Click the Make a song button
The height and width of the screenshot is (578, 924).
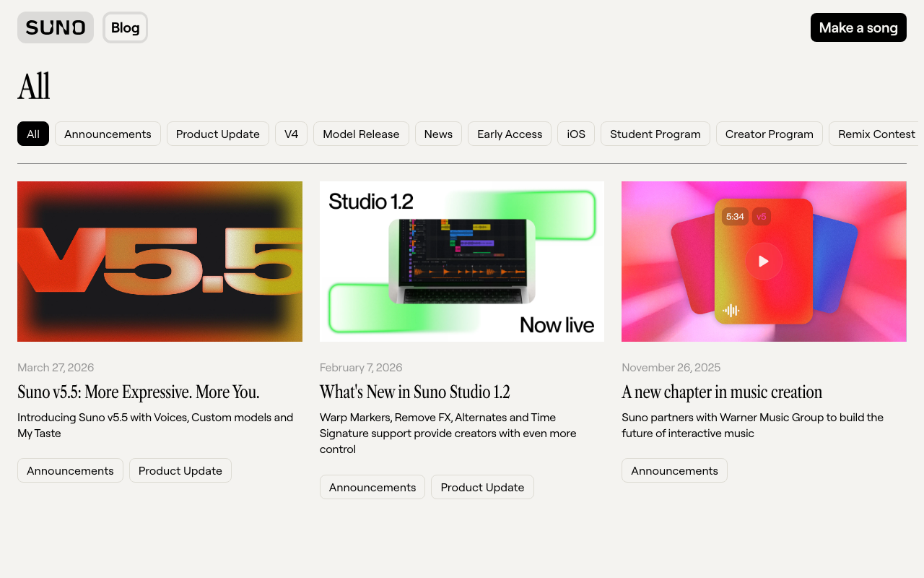pyautogui.click(x=858, y=27)
